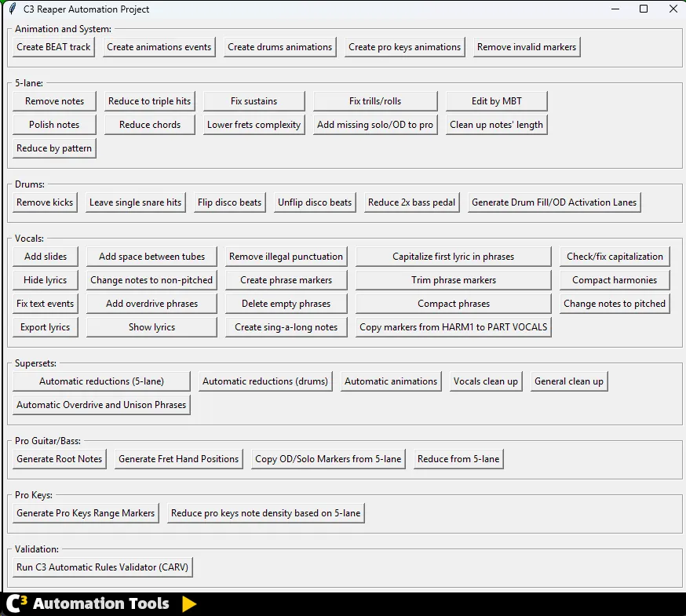Screen dimensions: 686x616
Task: Click Copy markers from HARM1 to PART VOCALS
Action: tap(453, 327)
